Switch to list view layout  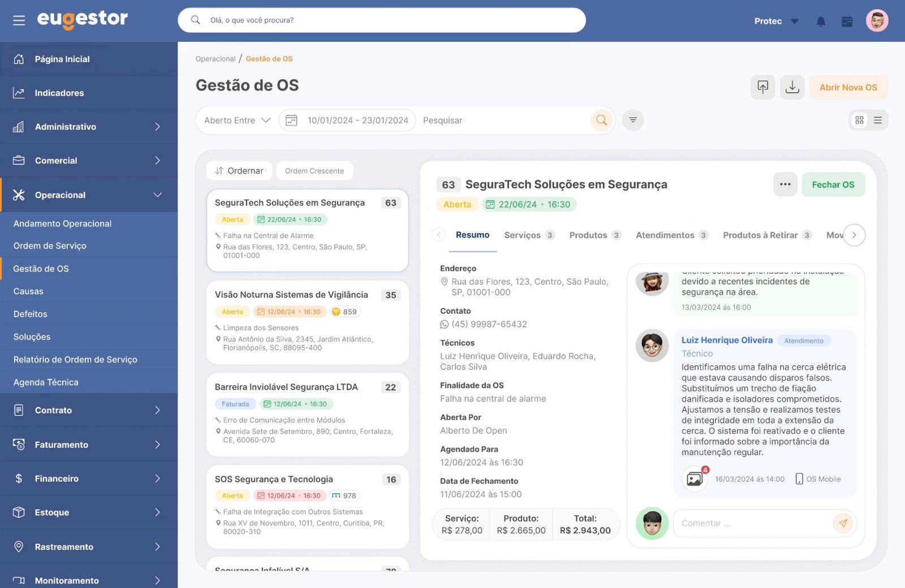(x=878, y=120)
